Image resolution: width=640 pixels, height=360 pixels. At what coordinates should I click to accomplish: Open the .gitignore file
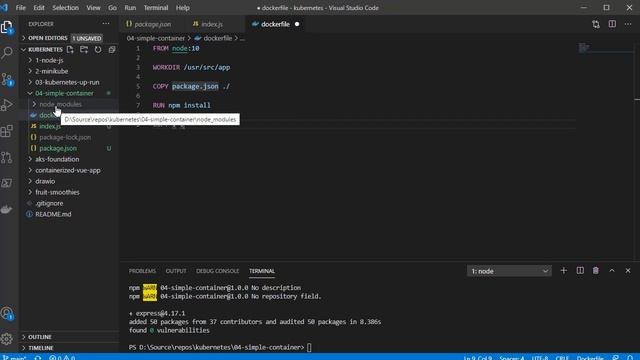click(x=49, y=203)
